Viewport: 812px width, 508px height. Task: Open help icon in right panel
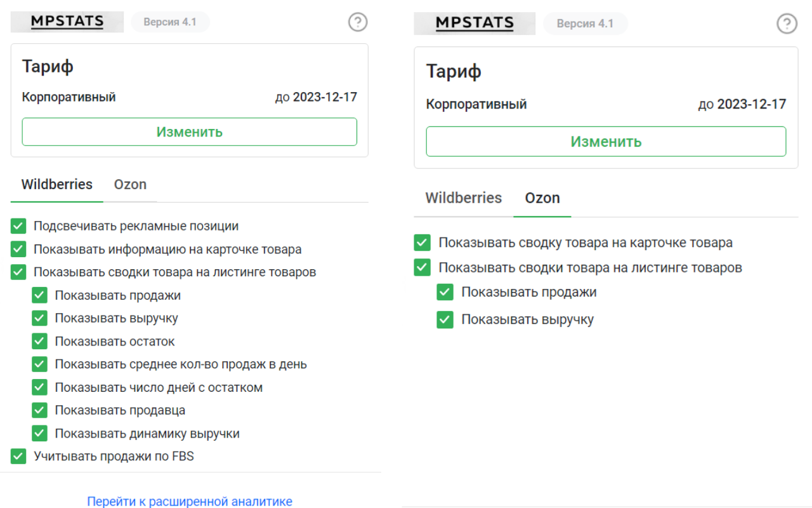[x=787, y=24]
